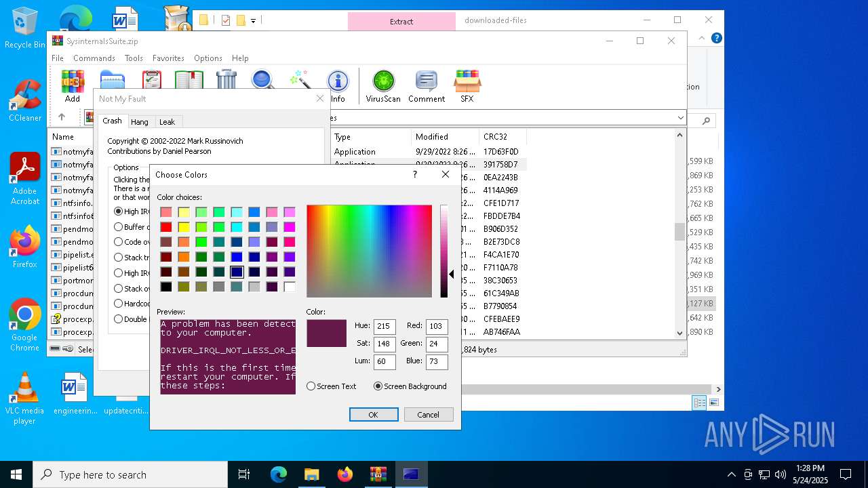Click the question mark help in Choose Colors
Viewport: 868px width, 488px height.
[415, 174]
